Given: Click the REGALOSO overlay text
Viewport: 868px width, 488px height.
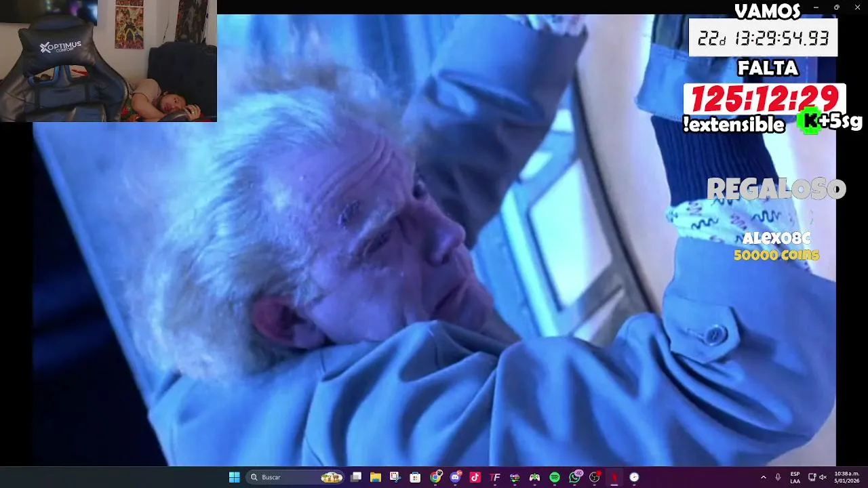Looking at the screenshot, I should (x=776, y=189).
